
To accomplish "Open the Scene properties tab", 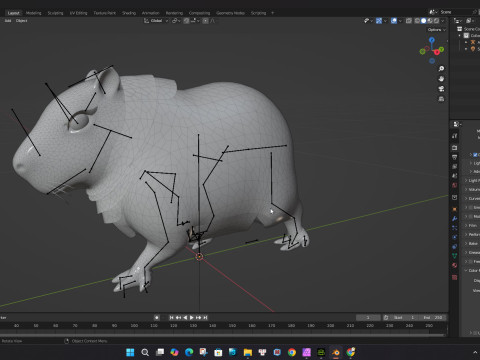I will click(x=455, y=175).
